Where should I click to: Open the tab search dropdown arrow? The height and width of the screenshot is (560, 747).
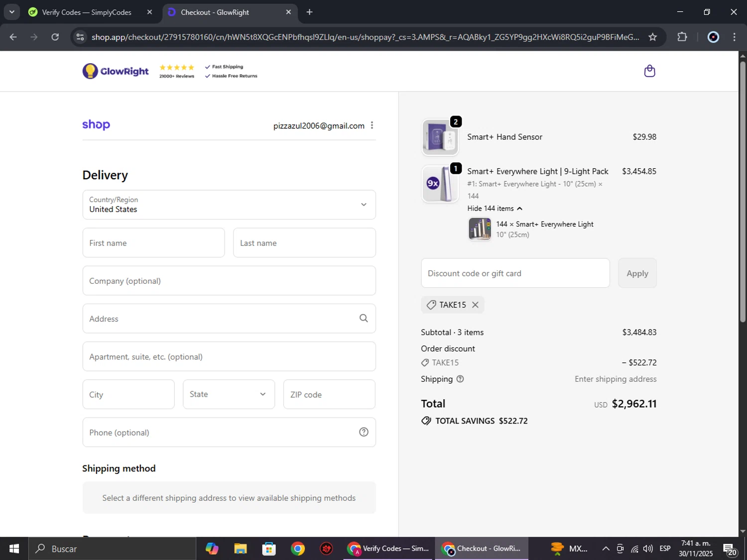(11, 12)
